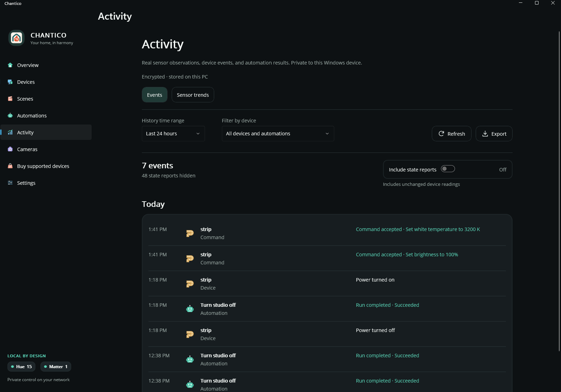This screenshot has height=392, width=561.
Task: Click the vertical scrollbar on the right
Action: tap(559, 191)
